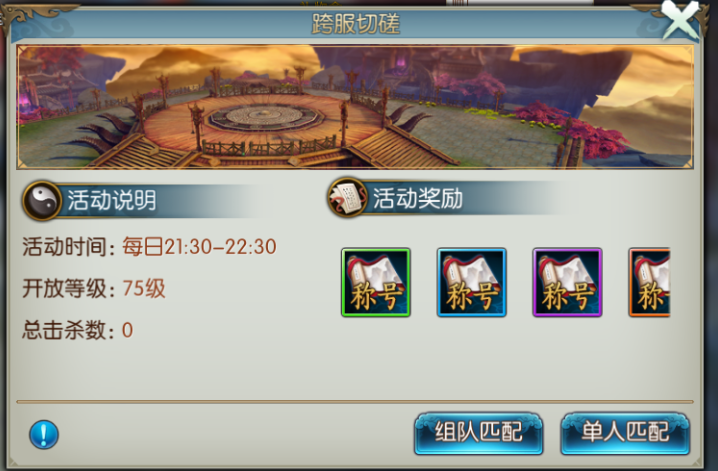718x471 pixels.
Task: Open the blue exclamation info icon
Action: pos(44,434)
